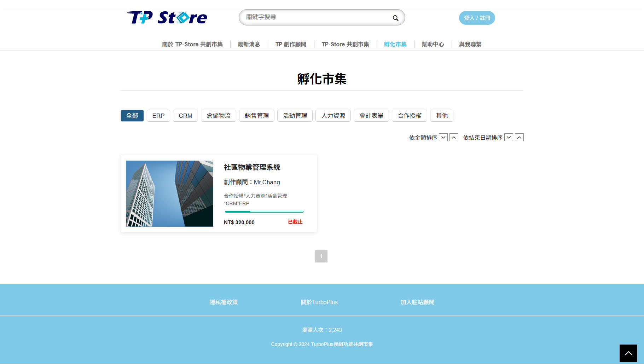
Task: Sort by amount descending arrow
Action: [x=443, y=137]
